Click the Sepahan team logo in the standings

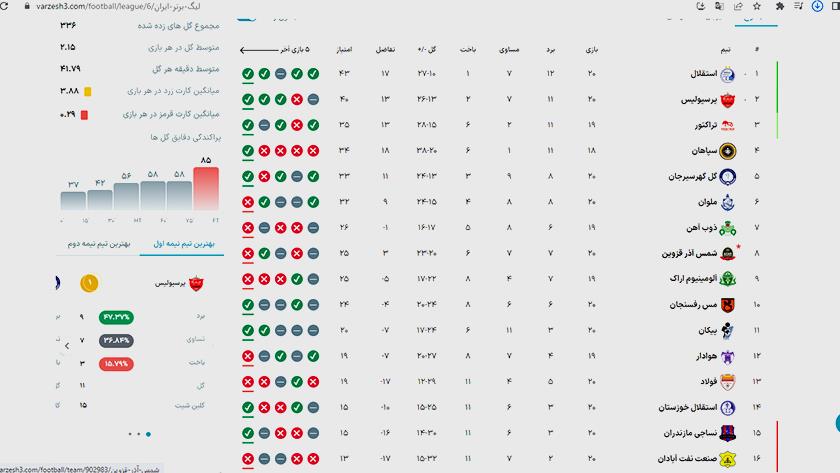[727, 152]
